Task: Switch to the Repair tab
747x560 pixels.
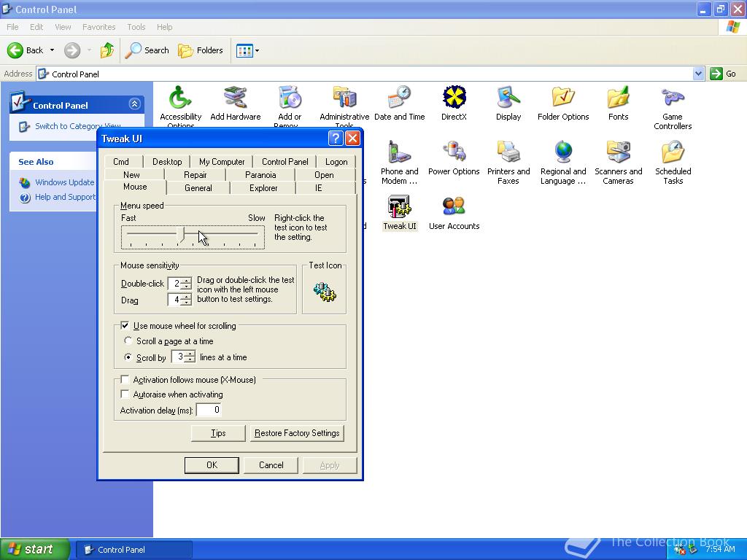Action: (196, 175)
